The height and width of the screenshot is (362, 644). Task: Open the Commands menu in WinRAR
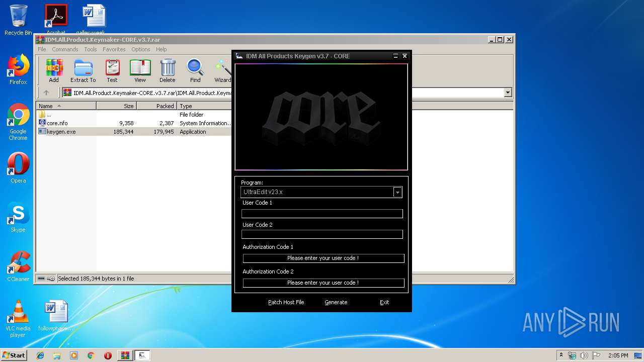pos(65,49)
